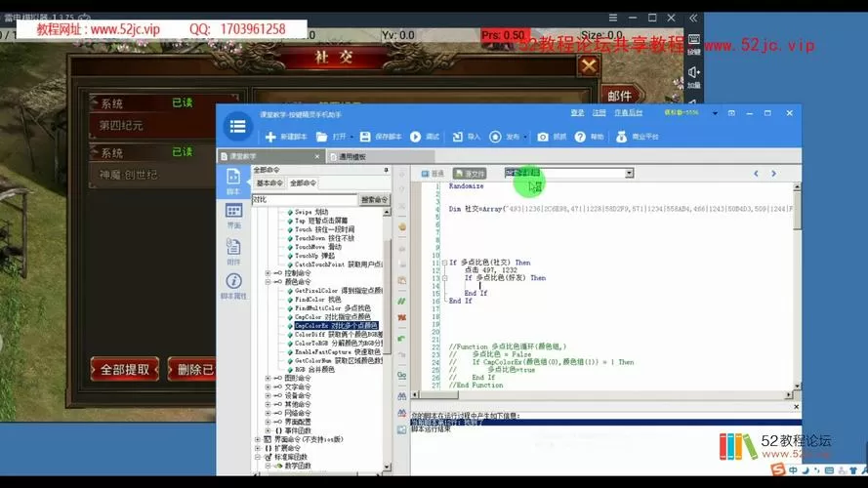Start debugging with the 调试 play icon

pyautogui.click(x=415, y=137)
